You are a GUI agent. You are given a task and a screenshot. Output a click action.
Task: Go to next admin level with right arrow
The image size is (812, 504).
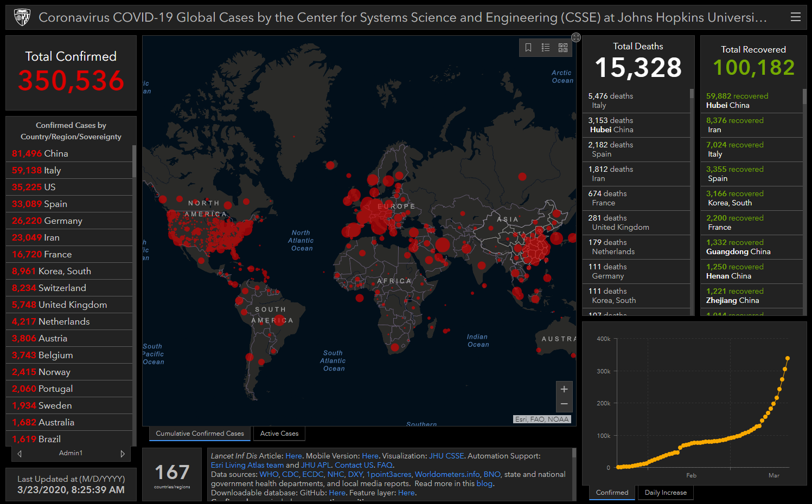123,454
